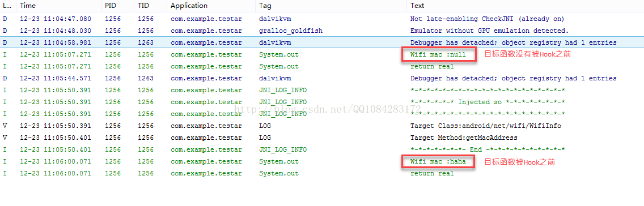Click the timestamp 12-23 11:05:44.571
This screenshot has width=644, height=206.
(56, 78)
